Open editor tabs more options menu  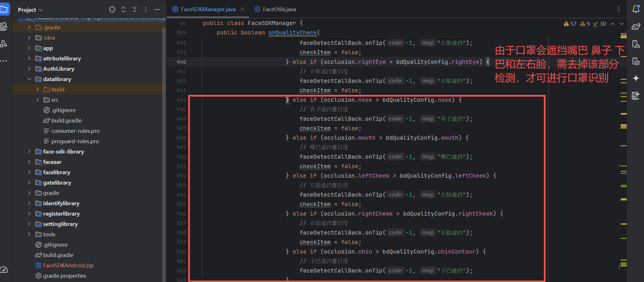click(618, 9)
